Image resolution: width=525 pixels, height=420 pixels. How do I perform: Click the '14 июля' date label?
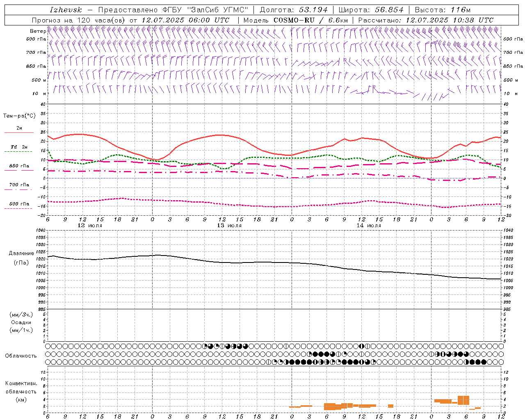369,226
